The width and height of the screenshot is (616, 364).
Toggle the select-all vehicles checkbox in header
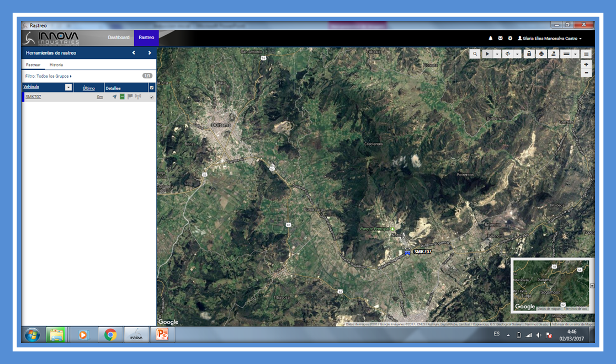coord(152,88)
